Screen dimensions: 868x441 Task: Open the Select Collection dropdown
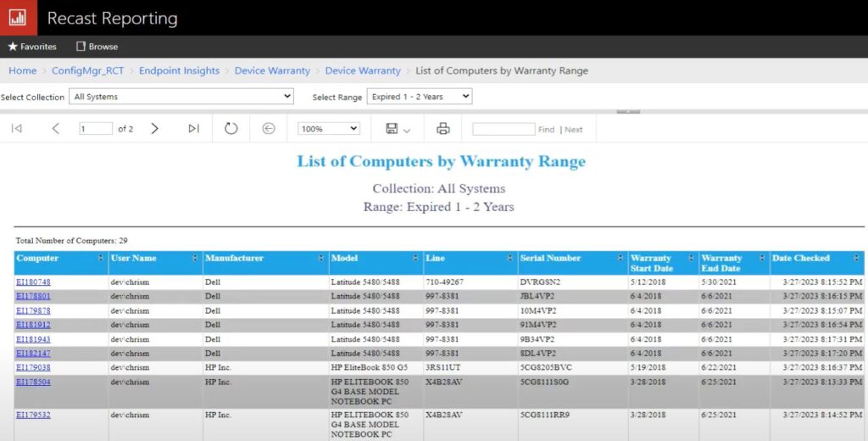tap(181, 97)
